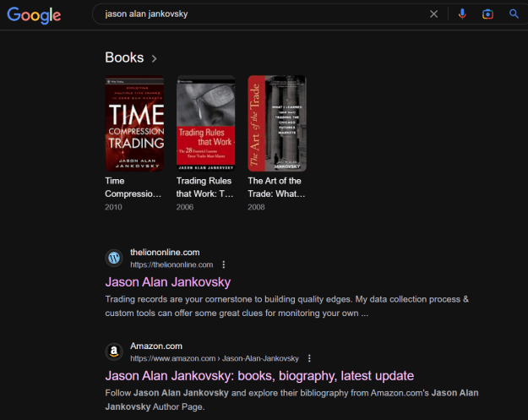
Task: Open search by image with the camera icon
Action: (487, 14)
